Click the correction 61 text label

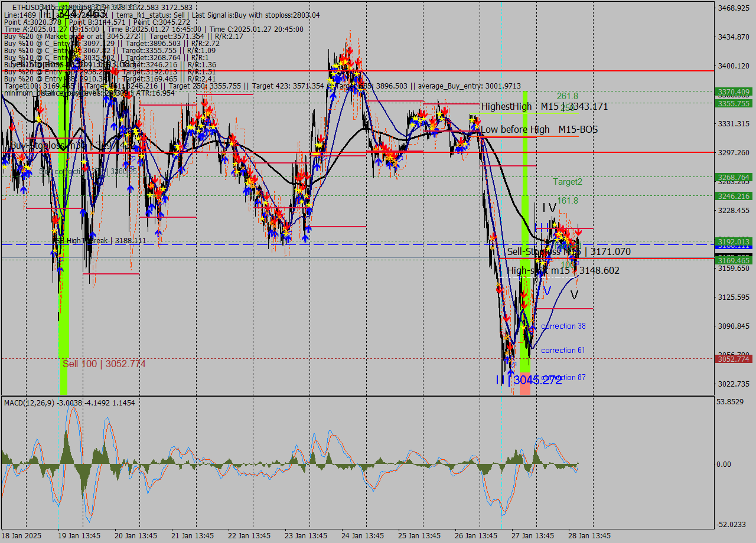coord(563,351)
